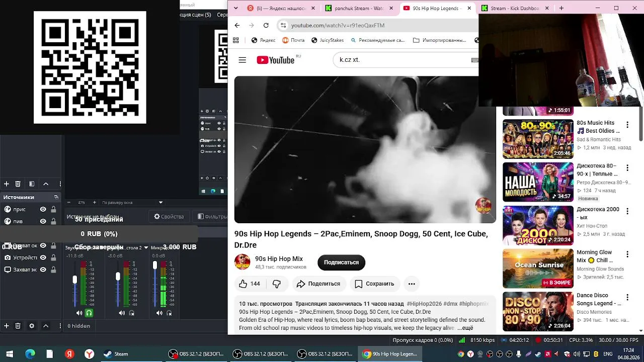Go to YouTube home via logo
Image resolution: width=644 pixels, height=362 pixels.
[x=276, y=60]
